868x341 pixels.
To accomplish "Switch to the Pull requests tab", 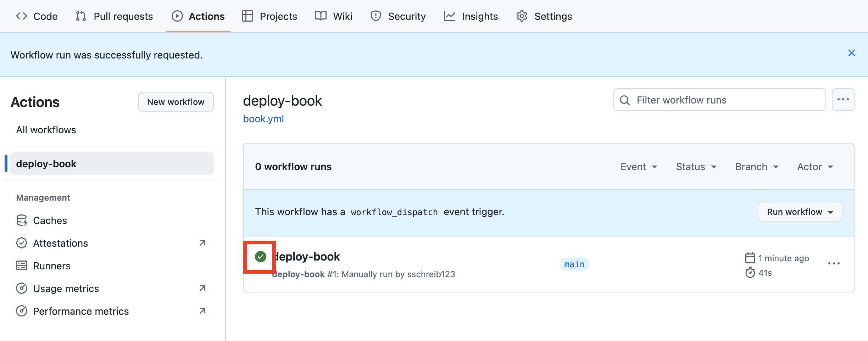I will [115, 16].
